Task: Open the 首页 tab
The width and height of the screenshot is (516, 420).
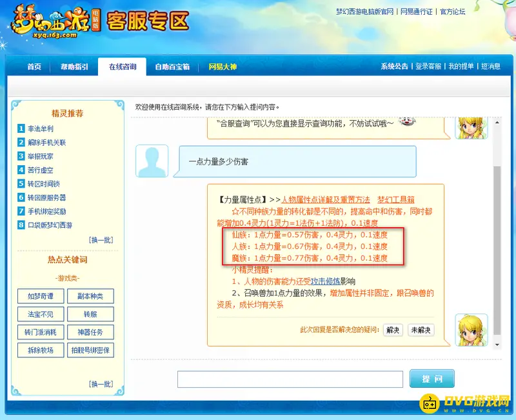Action: click(34, 67)
